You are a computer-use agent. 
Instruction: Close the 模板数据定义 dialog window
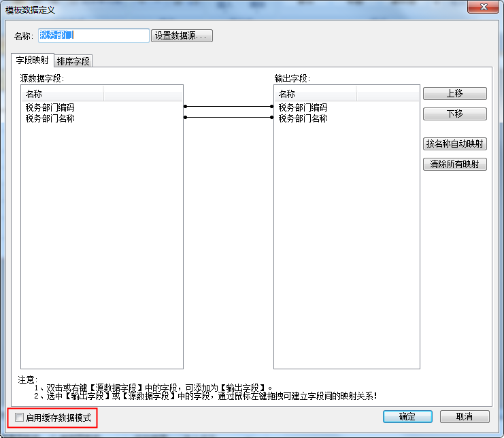pos(484,7)
